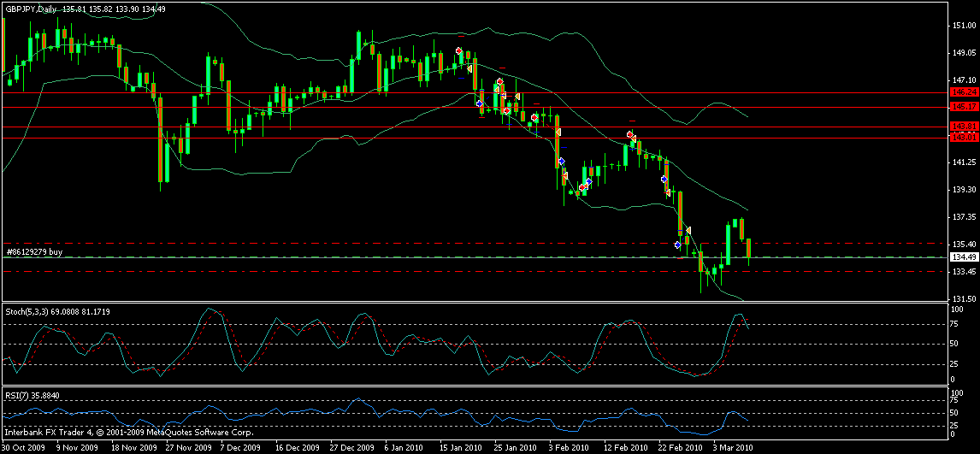Click the 3 Mar 2010 date label
Image resolution: width=980 pixels, height=454 pixels.
pyautogui.click(x=734, y=447)
